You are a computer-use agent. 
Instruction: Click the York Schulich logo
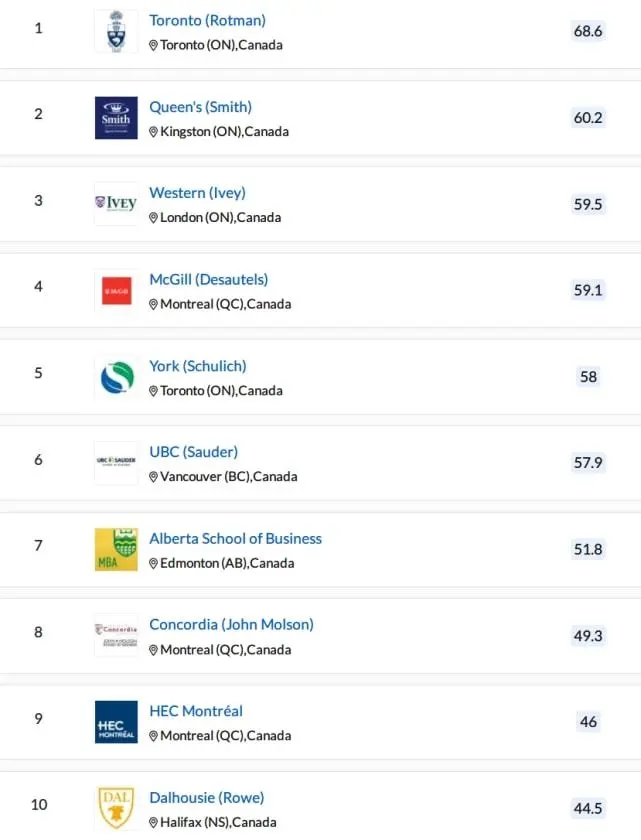point(116,377)
